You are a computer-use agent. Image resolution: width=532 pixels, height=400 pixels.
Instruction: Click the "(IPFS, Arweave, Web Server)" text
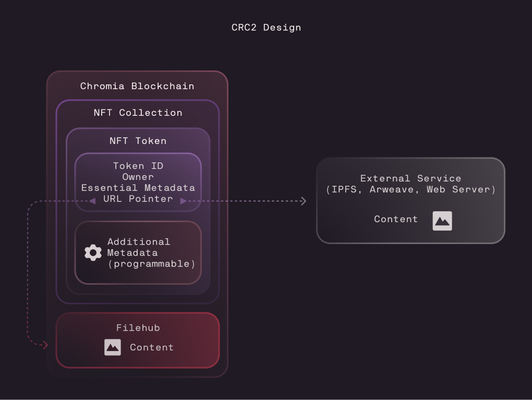(410, 189)
